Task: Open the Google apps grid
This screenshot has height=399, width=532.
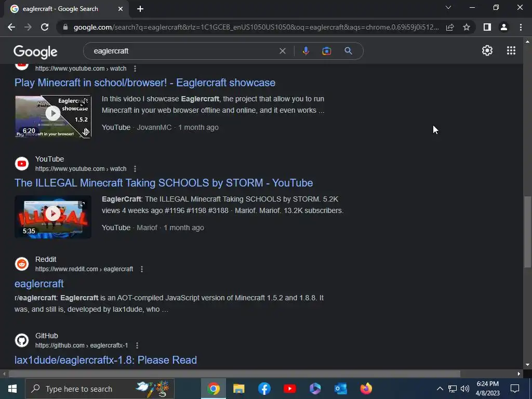Action: pos(511,50)
